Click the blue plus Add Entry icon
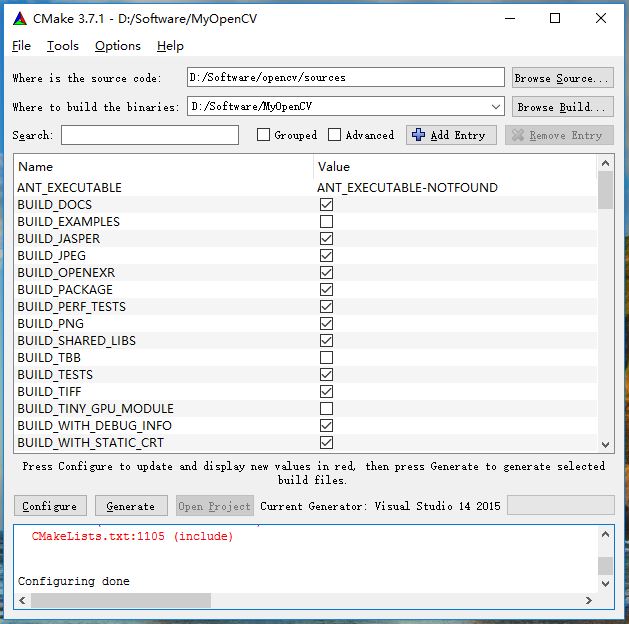 pos(418,135)
